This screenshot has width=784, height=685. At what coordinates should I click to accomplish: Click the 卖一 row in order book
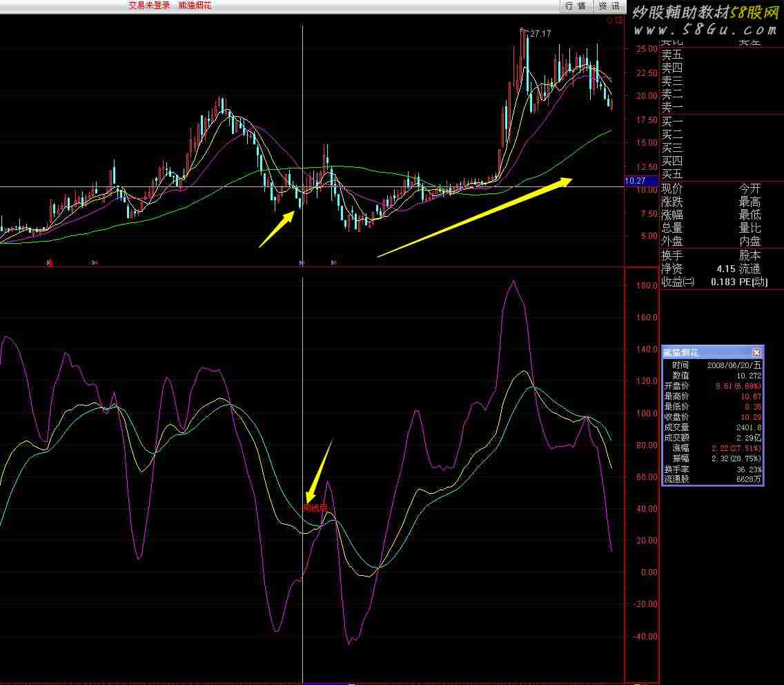click(672, 108)
